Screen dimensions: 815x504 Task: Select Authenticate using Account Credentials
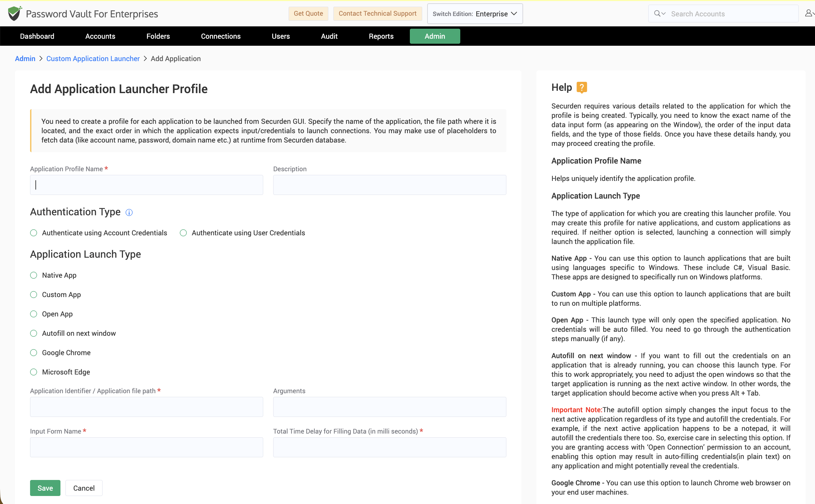[x=34, y=233]
